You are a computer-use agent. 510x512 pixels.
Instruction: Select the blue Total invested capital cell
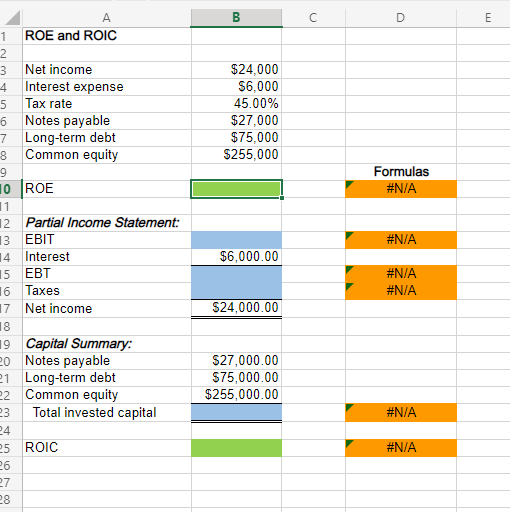236,413
